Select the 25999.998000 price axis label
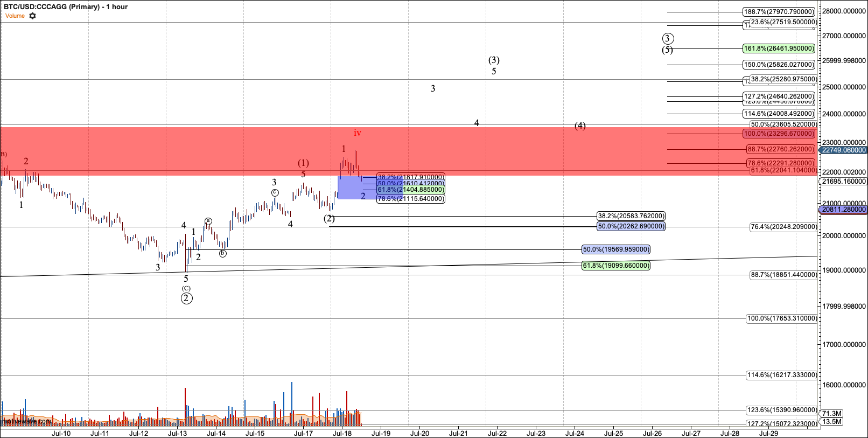Viewport: 868px width, 438px height. pos(844,61)
